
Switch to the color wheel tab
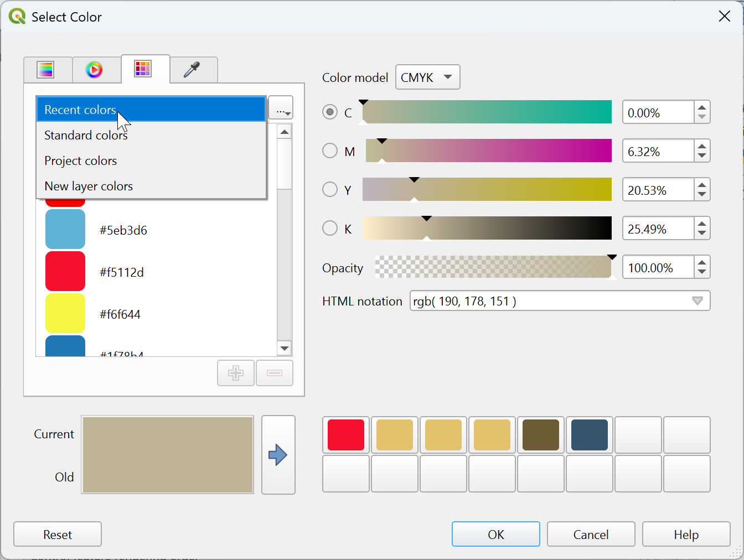coord(96,69)
